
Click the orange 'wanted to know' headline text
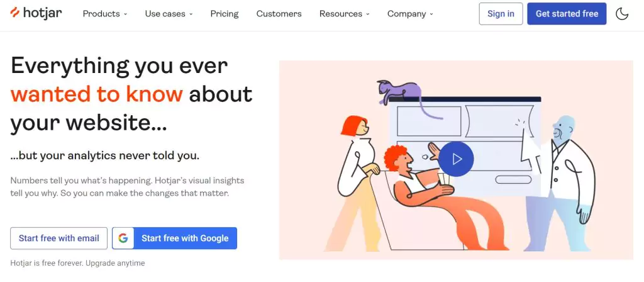point(96,94)
